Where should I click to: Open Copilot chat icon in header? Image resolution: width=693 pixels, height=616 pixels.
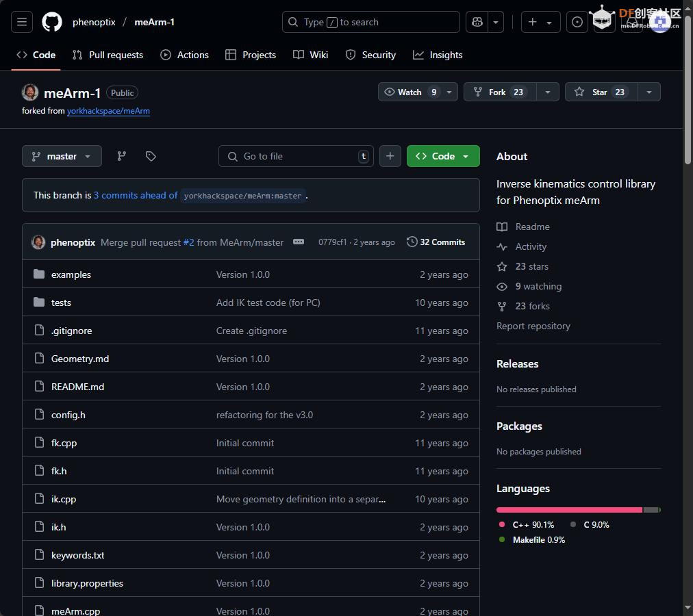click(477, 22)
